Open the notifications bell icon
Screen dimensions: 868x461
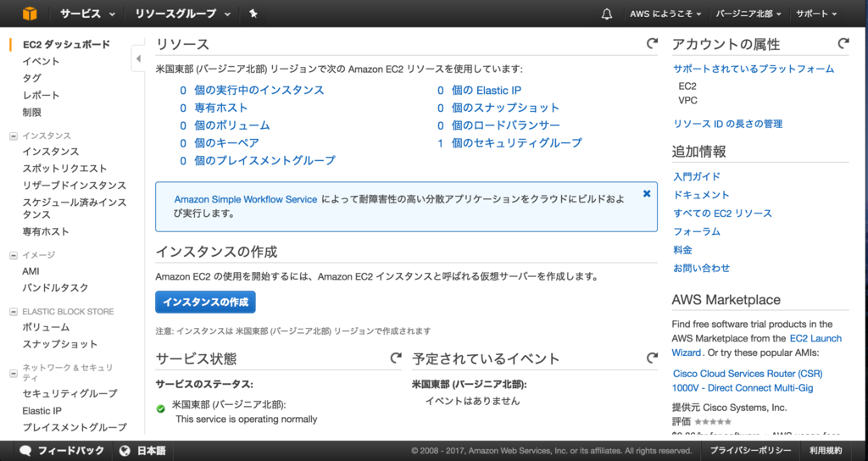coord(607,14)
